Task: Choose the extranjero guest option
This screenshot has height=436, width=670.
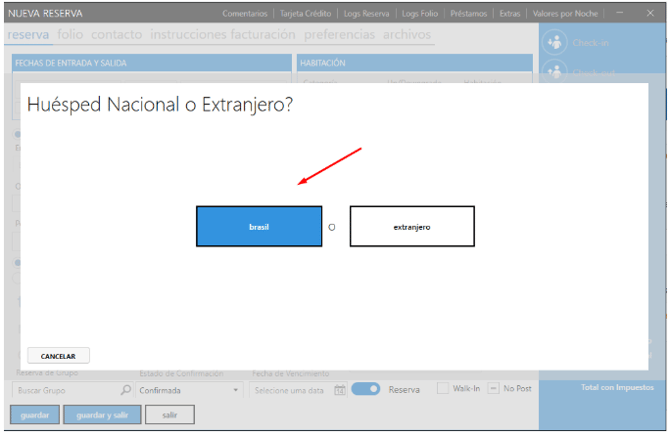Action: point(412,227)
